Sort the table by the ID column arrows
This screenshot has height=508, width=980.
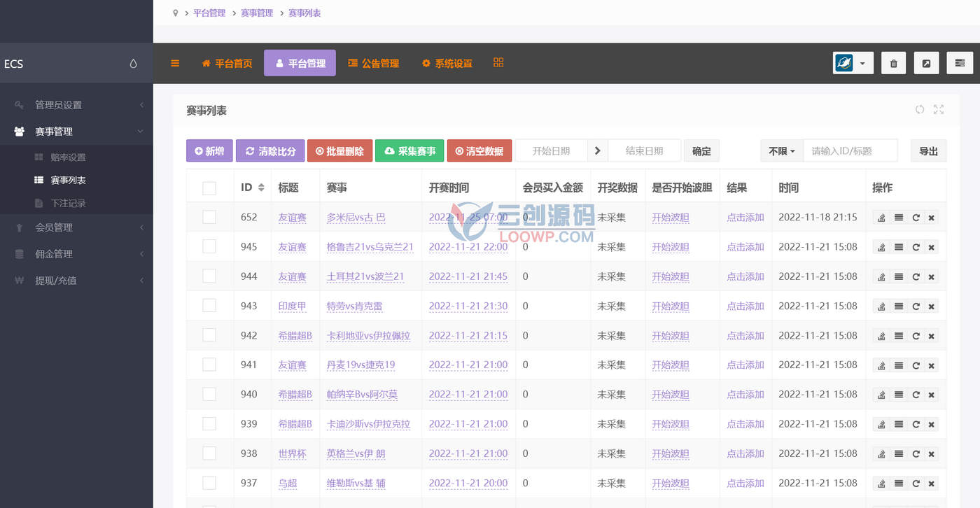[x=261, y=188]
